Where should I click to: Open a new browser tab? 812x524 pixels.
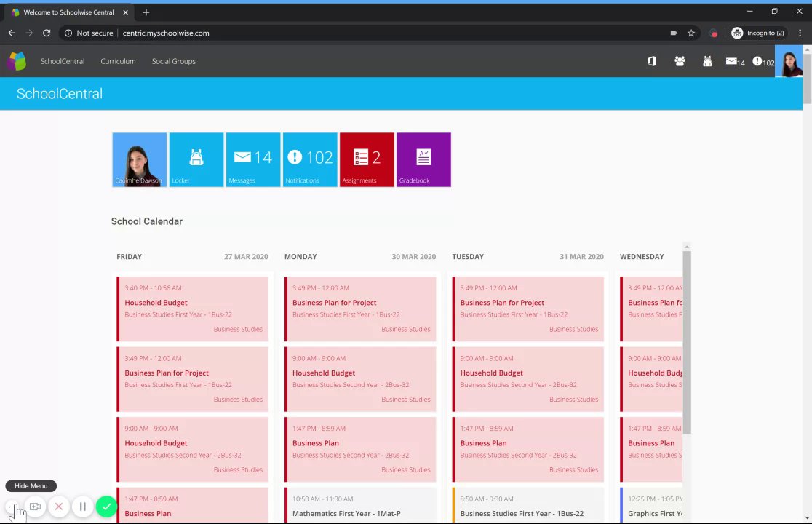146,12
